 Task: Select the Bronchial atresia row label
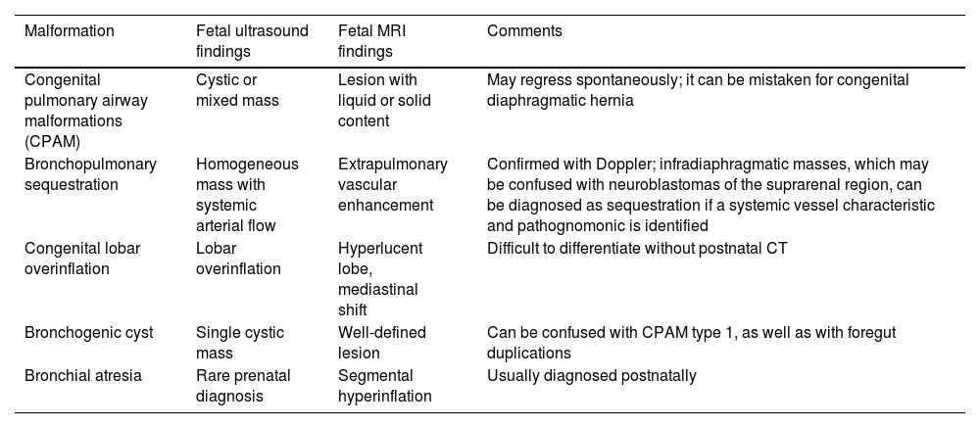pos(81,375)
